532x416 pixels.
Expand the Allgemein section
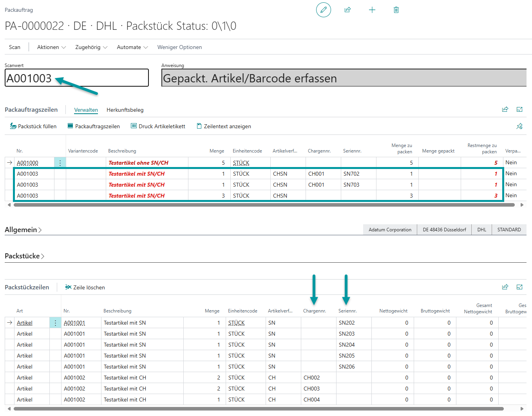pyautogui.click(x=23, y=230)
